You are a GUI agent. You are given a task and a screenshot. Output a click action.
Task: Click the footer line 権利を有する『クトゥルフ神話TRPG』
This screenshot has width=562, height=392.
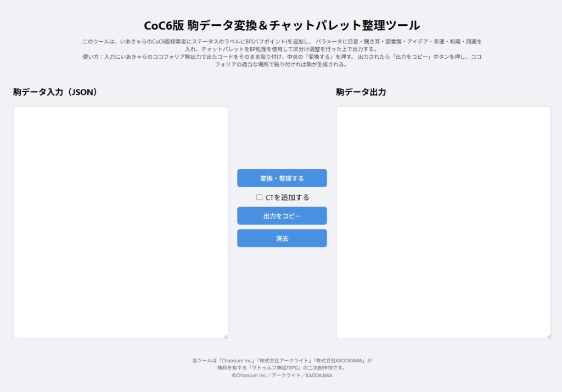pos(282,368)
